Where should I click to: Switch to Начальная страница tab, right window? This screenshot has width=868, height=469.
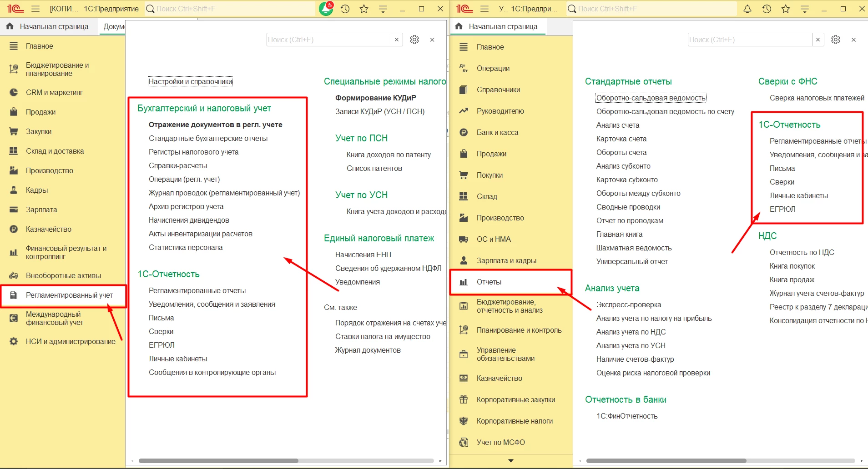pyautogui.click(x=499, y=26)
